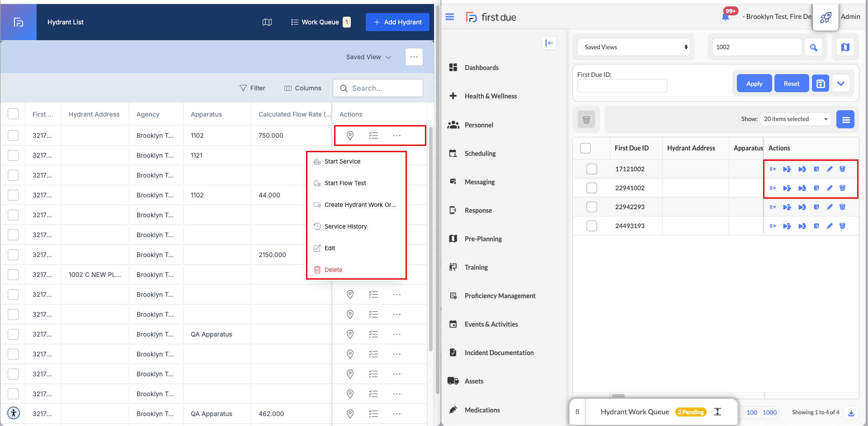Open the Saved Views dropdown
This screenshot has width=868, height=426.
click(x=634, y=47)
